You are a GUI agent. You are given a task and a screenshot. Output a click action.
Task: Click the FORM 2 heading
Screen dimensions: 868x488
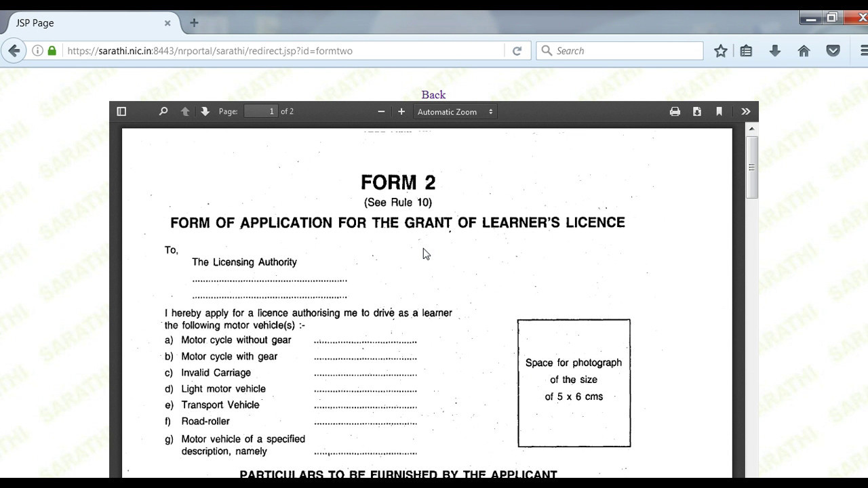point(398,182)
